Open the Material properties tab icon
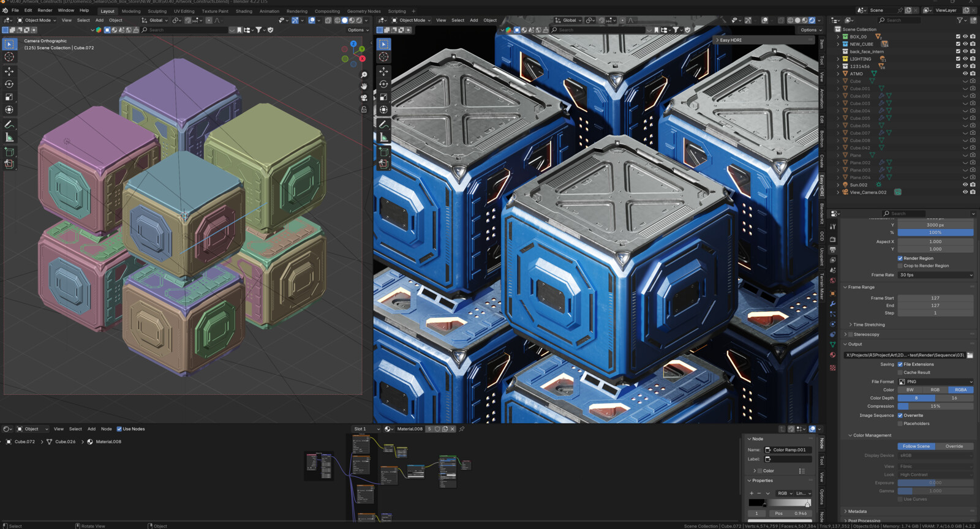Viewport: 980px width, 529px height. tap(833, 355)
